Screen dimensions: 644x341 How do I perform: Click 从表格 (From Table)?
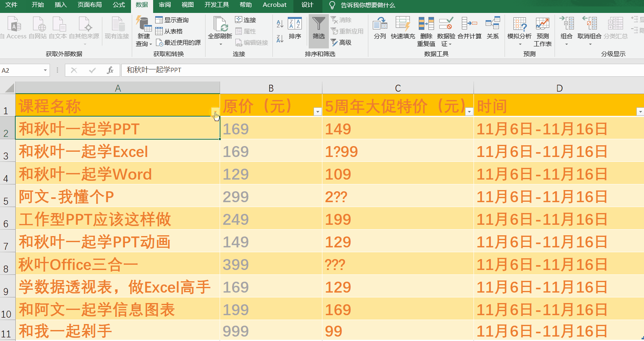pos(169,31)
